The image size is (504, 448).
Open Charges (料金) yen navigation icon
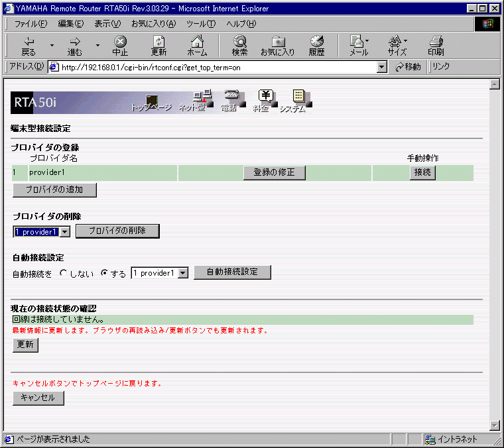click(x=265, y=101)
